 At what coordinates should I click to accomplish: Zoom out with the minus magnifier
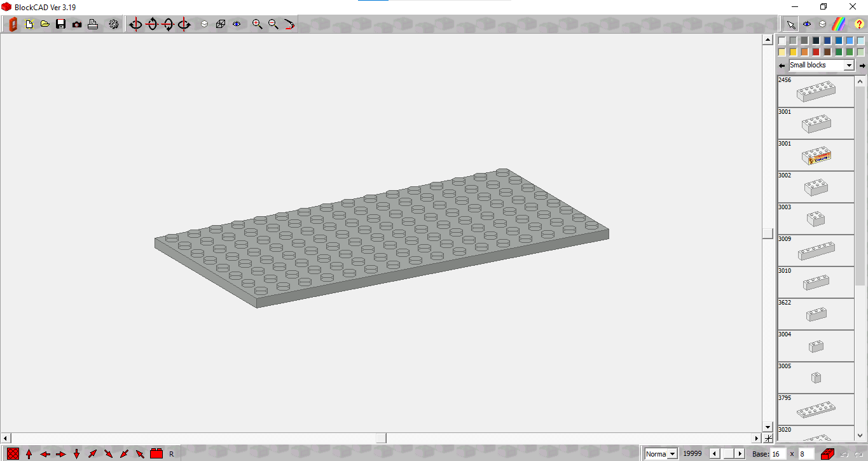273,24
